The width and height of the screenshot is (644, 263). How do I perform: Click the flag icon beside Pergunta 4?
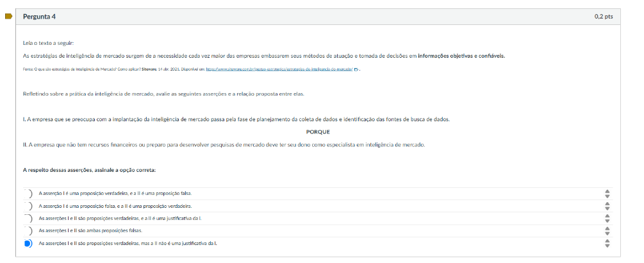[x=9, y=16]
